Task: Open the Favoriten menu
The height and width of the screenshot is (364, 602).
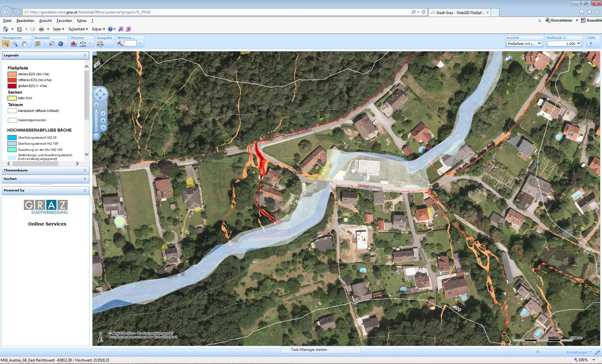Action: click(x=64, y=21)
